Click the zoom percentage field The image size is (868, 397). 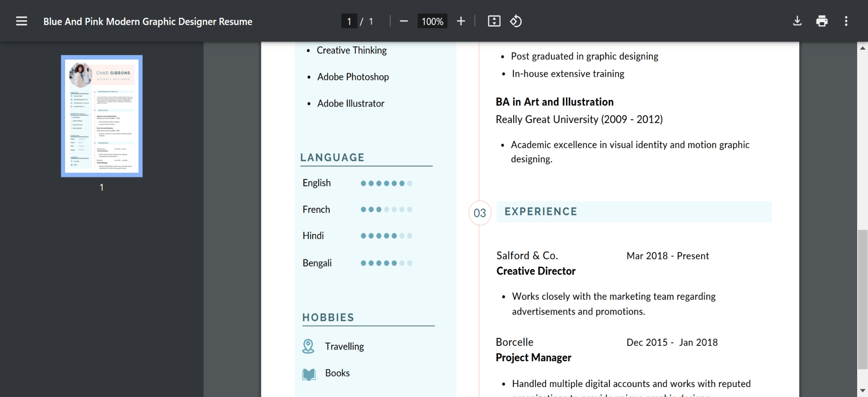(432, 21)
